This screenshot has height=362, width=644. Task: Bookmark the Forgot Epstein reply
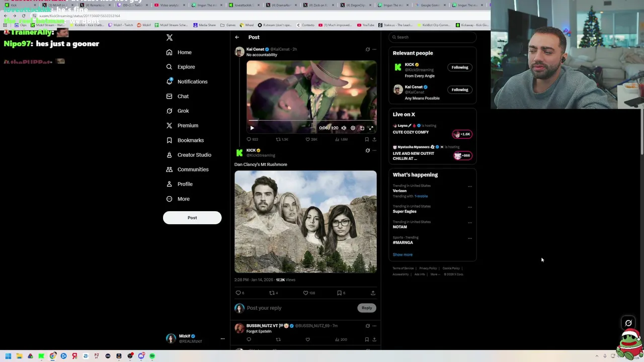pos(367,339)
